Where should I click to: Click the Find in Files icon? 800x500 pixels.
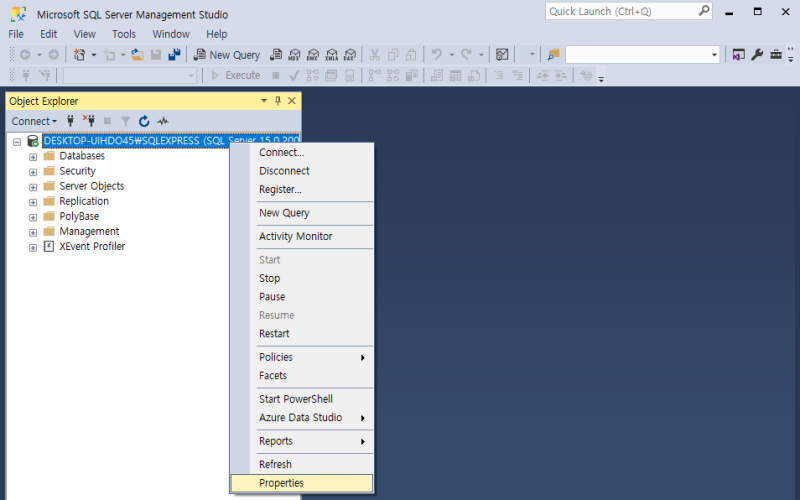(553, 55)
